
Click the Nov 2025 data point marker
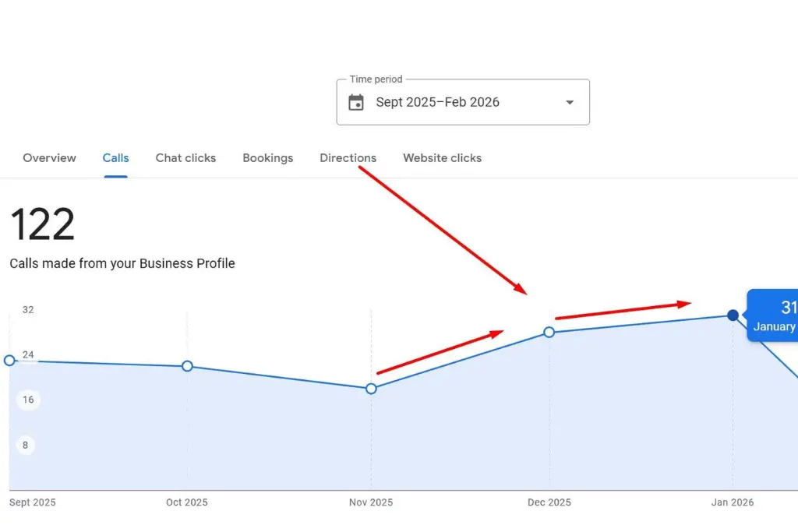(371, 388)
